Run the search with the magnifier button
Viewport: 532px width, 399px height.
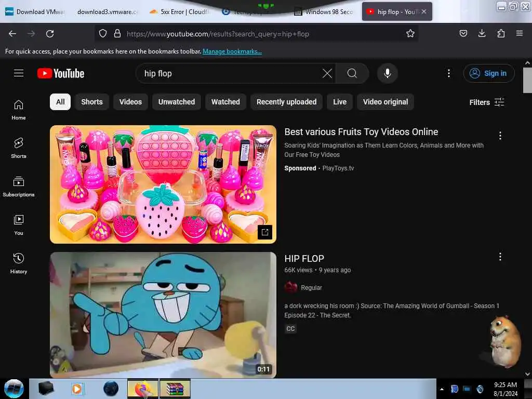[352, 73]
